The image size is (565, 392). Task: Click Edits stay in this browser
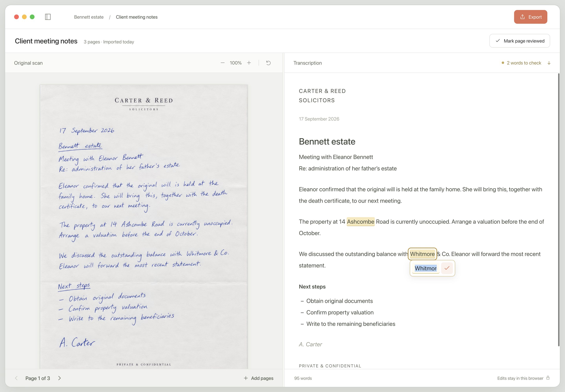pos(520,378)
